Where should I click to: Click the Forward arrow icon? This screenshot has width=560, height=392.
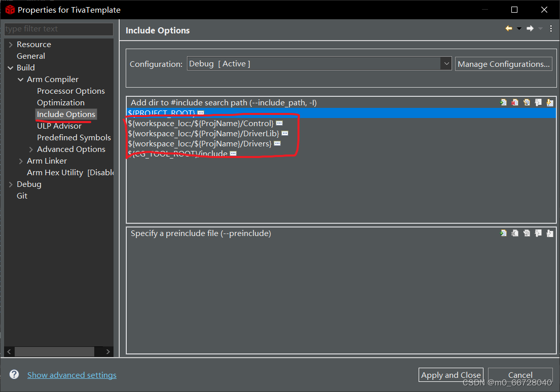[530, 28]
